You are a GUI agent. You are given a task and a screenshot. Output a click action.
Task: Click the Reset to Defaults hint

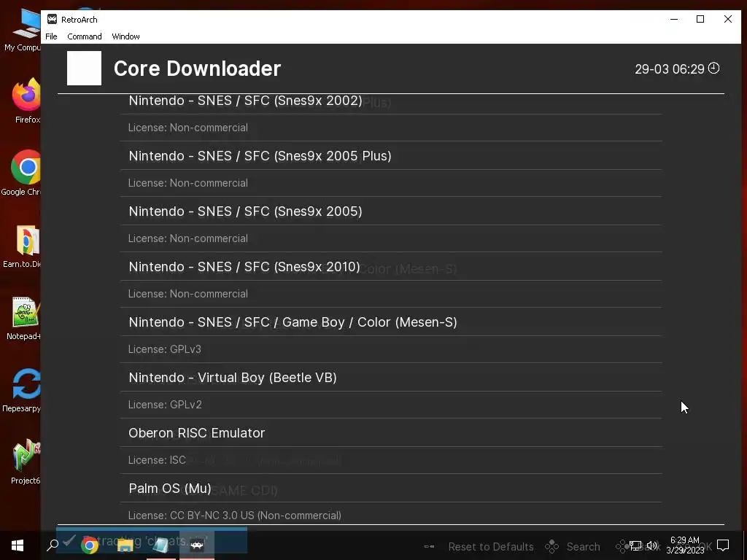(491, 547)
